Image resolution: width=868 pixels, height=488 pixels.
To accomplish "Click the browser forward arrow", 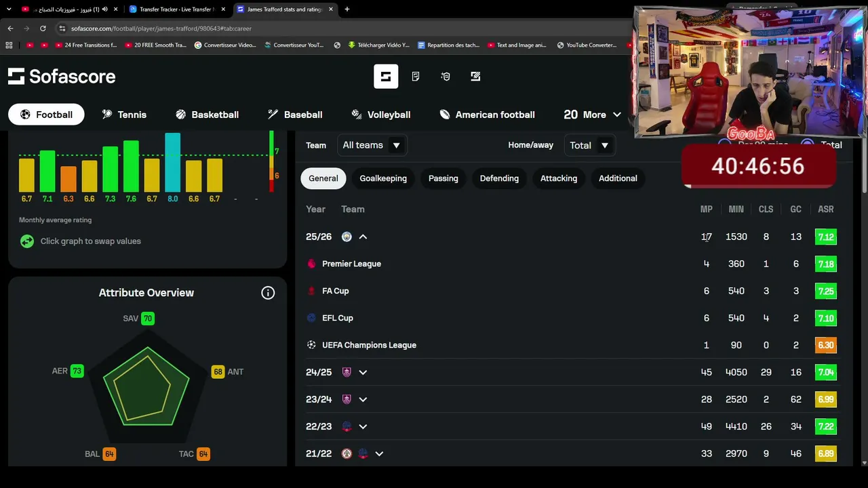I will 26,28.
